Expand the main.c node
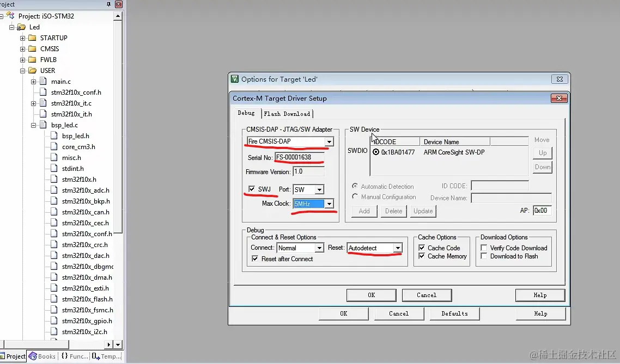The image size is (620, 364). click(x=34, y=82)
